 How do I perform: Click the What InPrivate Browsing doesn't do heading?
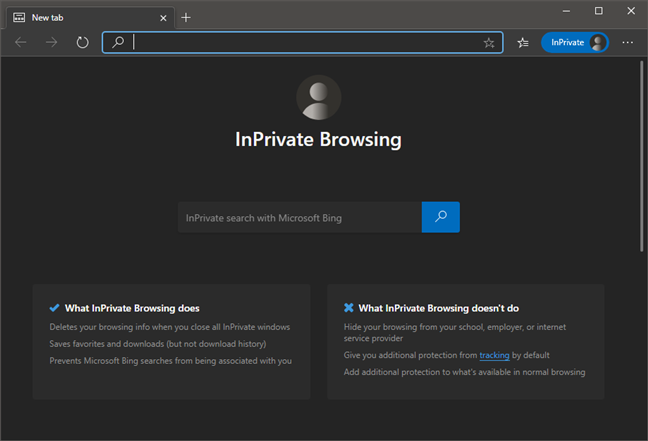439,308
